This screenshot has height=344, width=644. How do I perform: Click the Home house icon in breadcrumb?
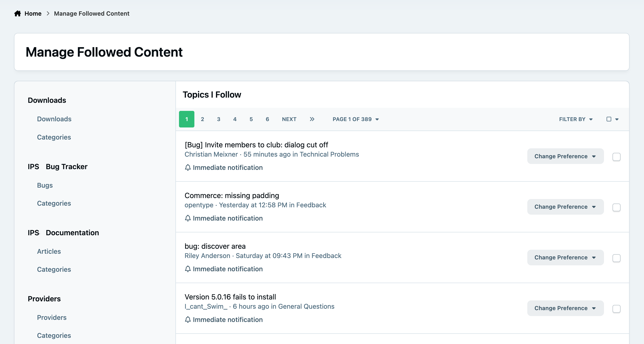18,14
